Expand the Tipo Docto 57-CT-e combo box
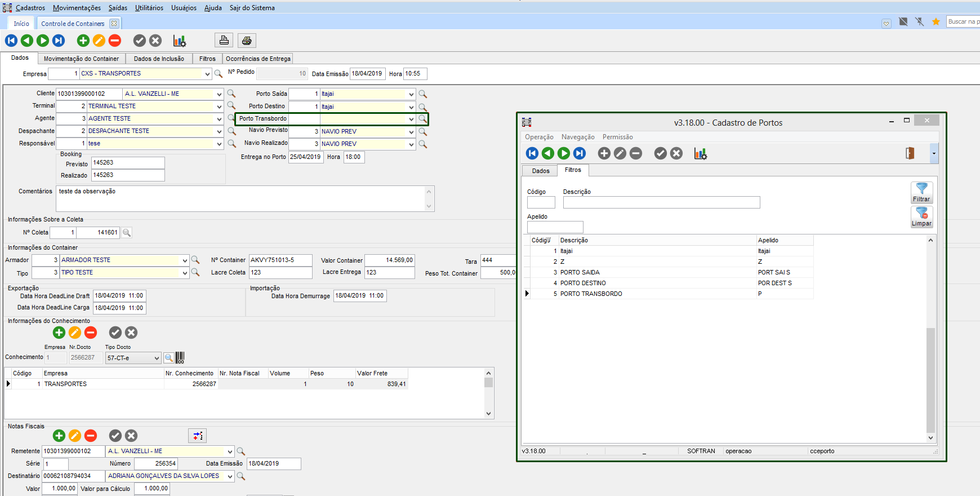The width and height of the screenshot is (980, 496). point(157,358)
